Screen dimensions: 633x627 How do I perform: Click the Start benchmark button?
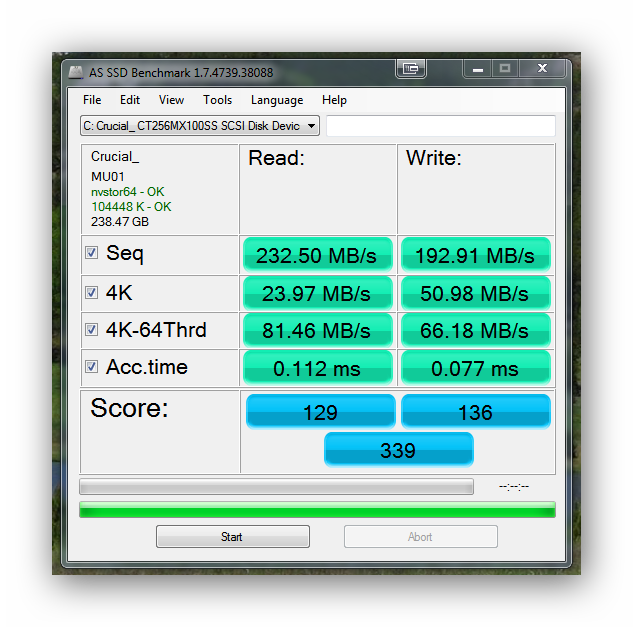[233, 537]
